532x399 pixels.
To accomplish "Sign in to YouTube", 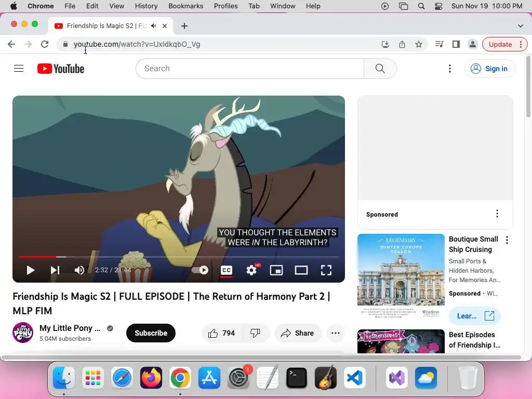I will point(489,69).
